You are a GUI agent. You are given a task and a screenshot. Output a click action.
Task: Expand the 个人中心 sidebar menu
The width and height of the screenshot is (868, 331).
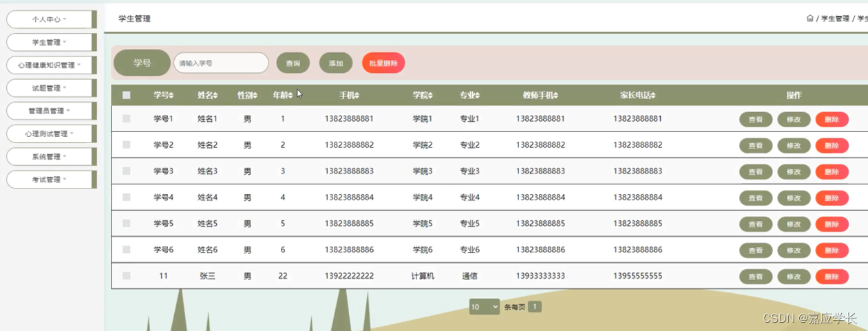(50, 19)
